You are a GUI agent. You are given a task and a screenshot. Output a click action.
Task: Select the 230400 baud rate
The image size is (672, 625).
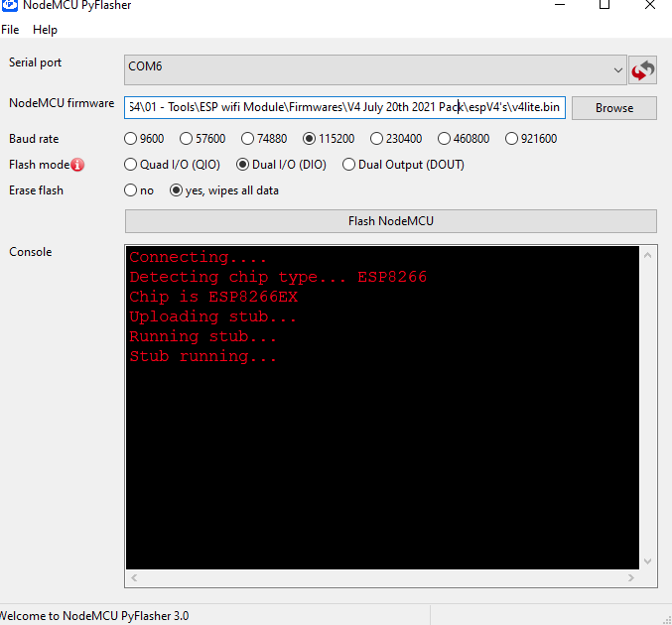[396, 139]
